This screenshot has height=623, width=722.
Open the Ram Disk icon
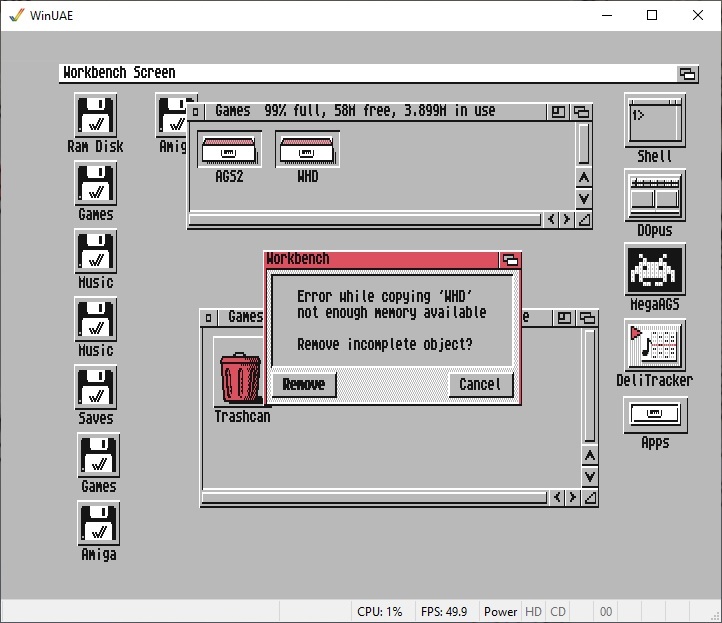pyautogui.click(x=95, y=115)
